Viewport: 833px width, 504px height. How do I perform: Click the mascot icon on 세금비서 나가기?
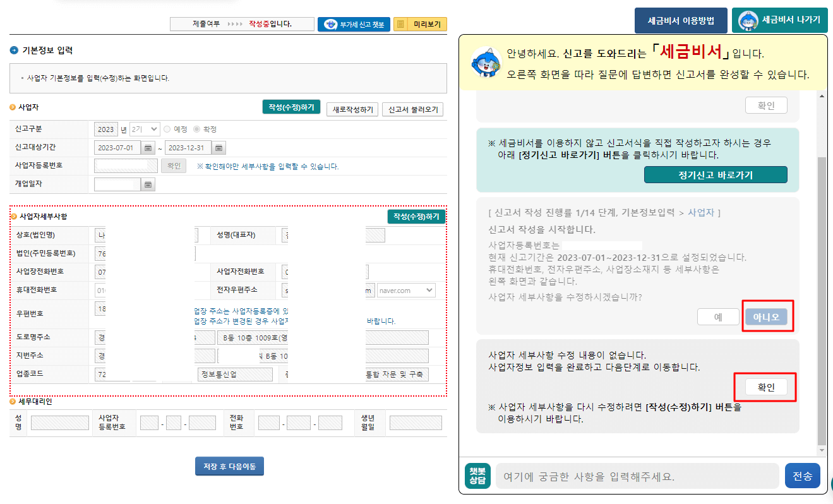tap(747, 20)
